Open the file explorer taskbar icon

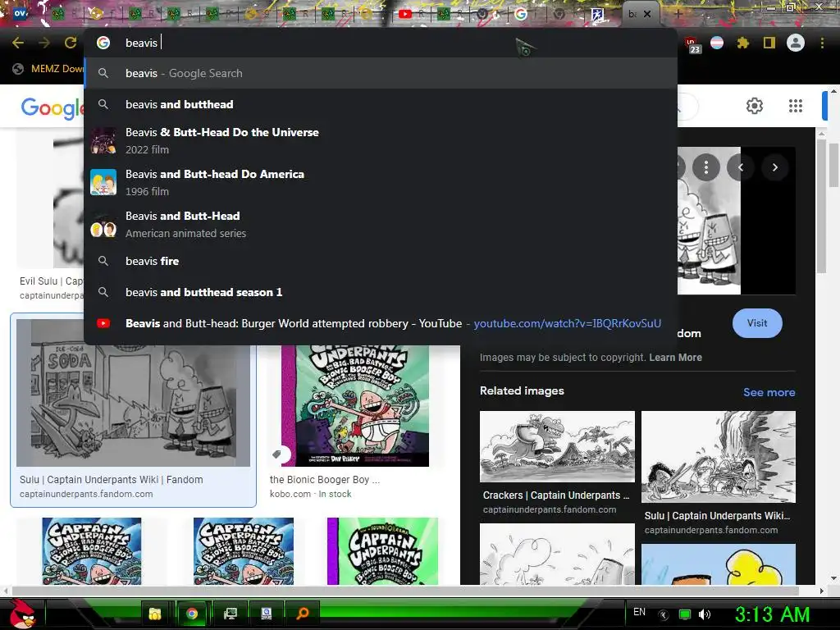[155, 614]
